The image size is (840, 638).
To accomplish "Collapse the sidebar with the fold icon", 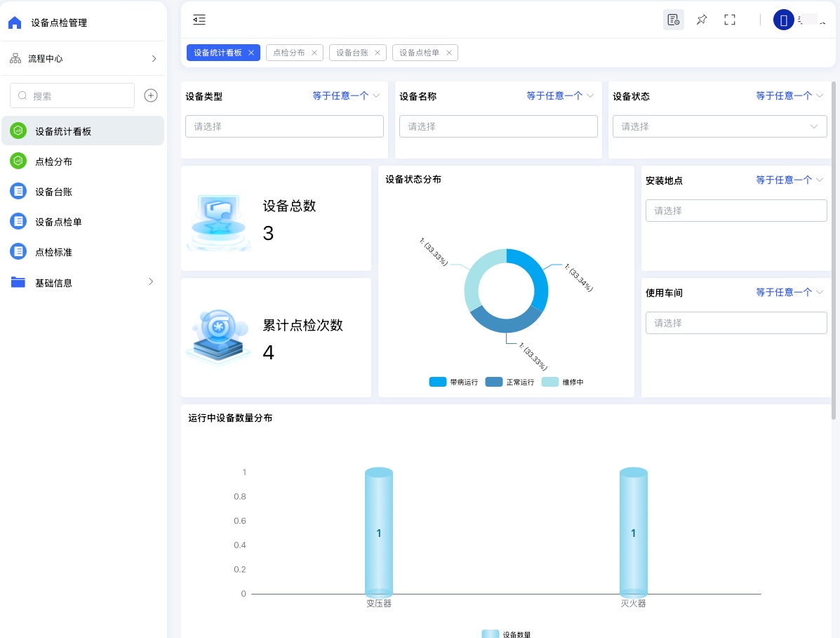I will click(199, 20).
